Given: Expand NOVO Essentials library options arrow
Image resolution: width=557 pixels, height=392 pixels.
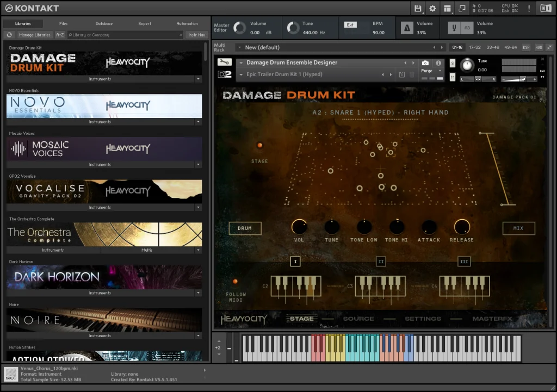Looking at the screenshot, I should pos(198,122).
